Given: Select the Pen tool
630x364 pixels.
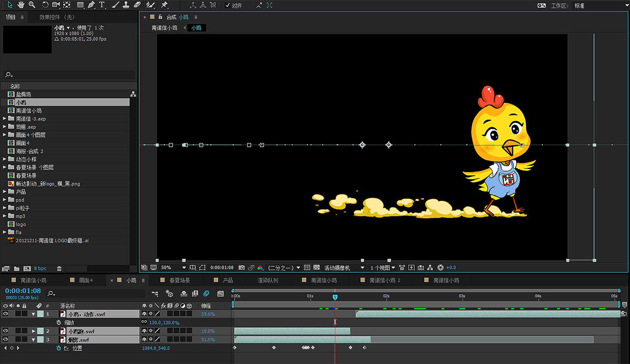Looking at the screenshot, I should click(91, 5).
